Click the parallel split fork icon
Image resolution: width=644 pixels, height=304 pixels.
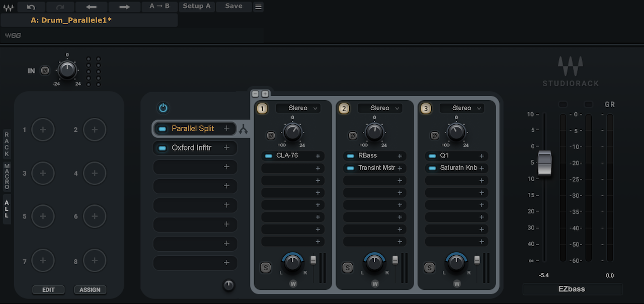tap(244, 129)
